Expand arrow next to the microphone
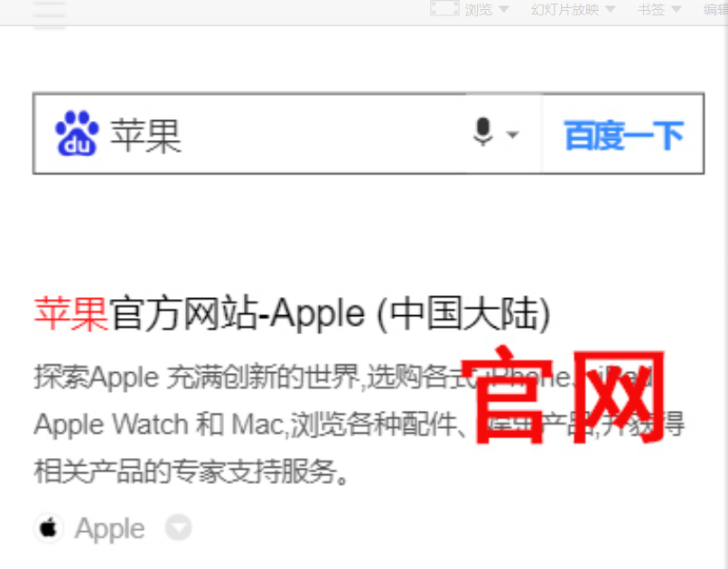 click(512, 135)
